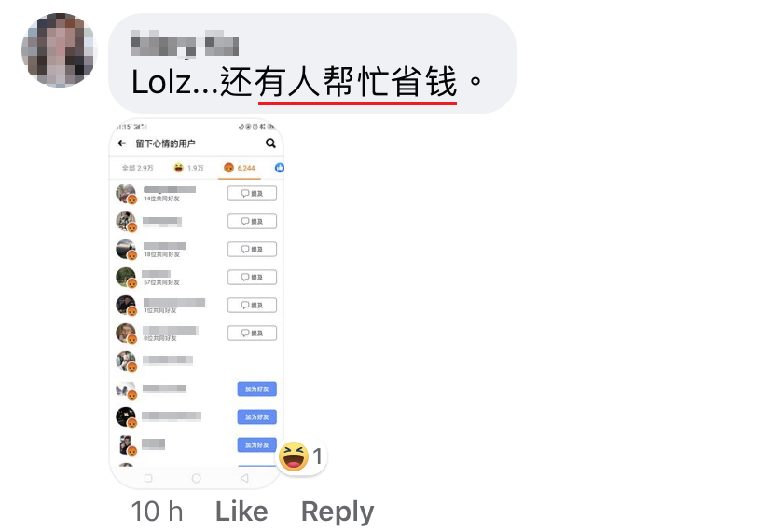Open the laughing reaction count badge

pos(301,457)
